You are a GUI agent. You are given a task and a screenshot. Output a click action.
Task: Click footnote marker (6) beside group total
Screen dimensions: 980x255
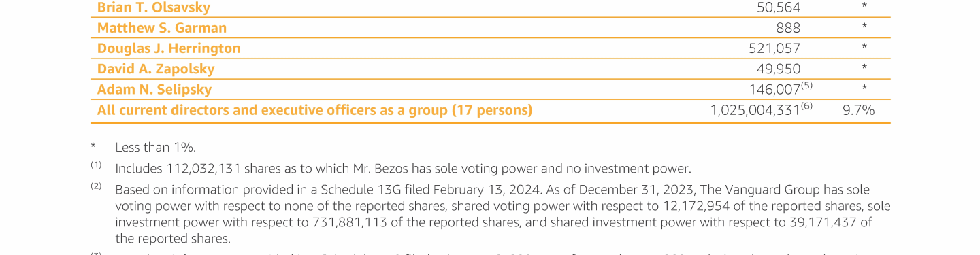click(807, 106)
